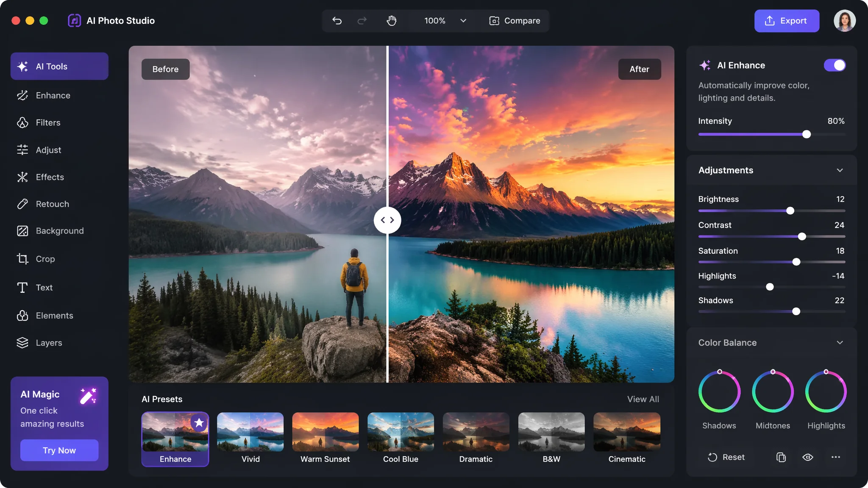Click the Shadows adjustment slider handle
868x488 pixels.
pyautogui.click(x=796, y=312)
